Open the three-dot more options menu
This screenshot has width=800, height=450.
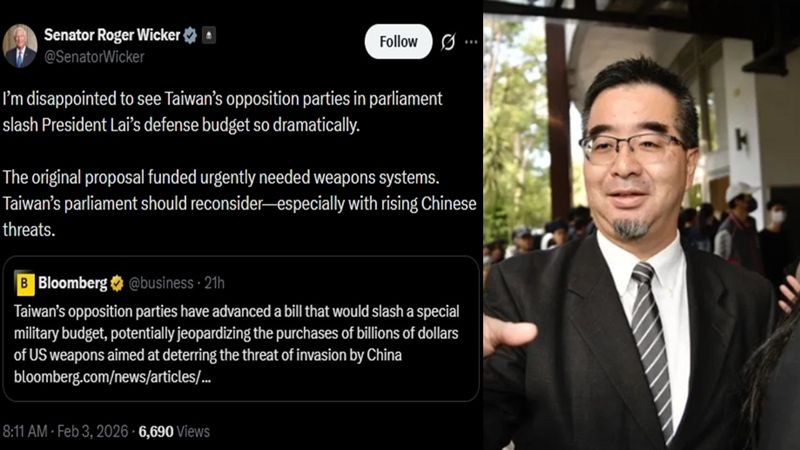471,42
